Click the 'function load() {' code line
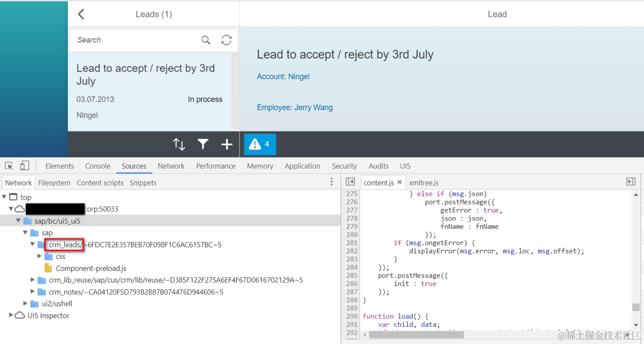The width and height of the screenshot is (644, 344). pos(395,316)
